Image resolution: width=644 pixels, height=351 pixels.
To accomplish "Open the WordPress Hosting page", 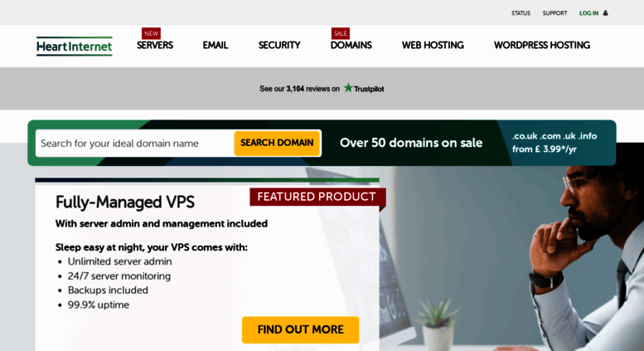I will (542, 45).
